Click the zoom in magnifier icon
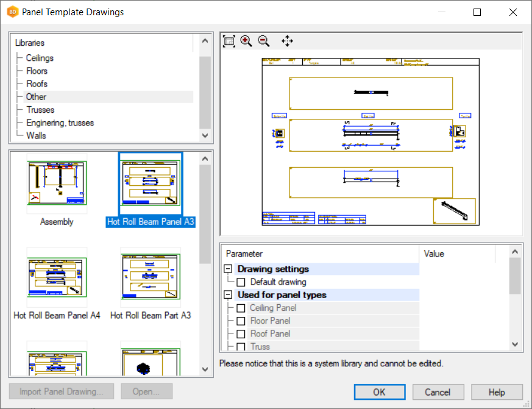This screenshot has width=532, height=409. pos(246,41)
